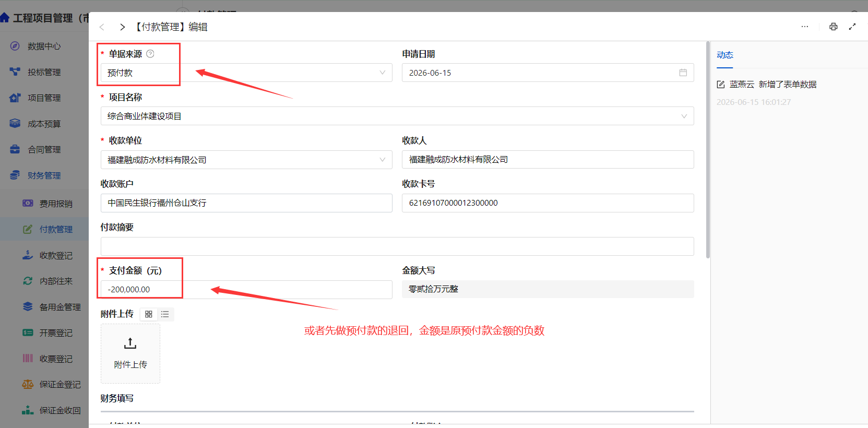Click the 备用金管理 stack icon
The height and width of the screenshot is (428, 868).
point(28,307)
